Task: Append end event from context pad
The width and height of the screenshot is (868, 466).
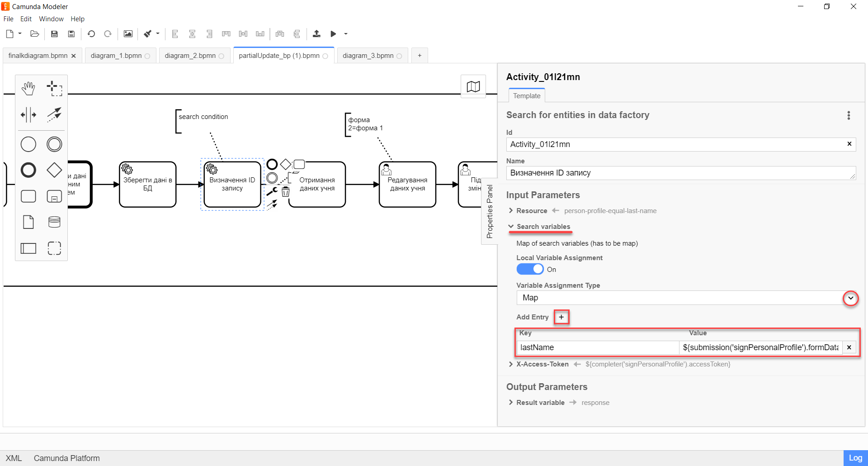Action: coord(272,164)
